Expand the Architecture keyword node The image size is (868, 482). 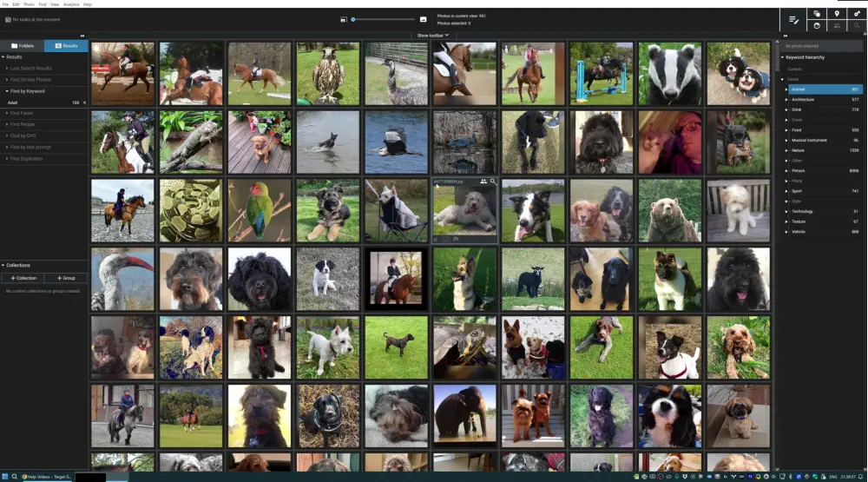tap(787, 99)
